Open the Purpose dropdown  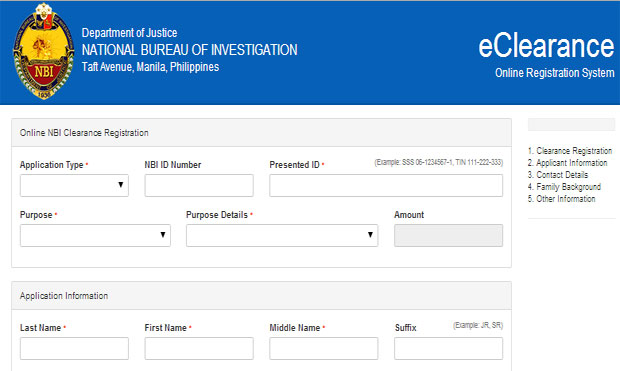(x=95, y=235)
